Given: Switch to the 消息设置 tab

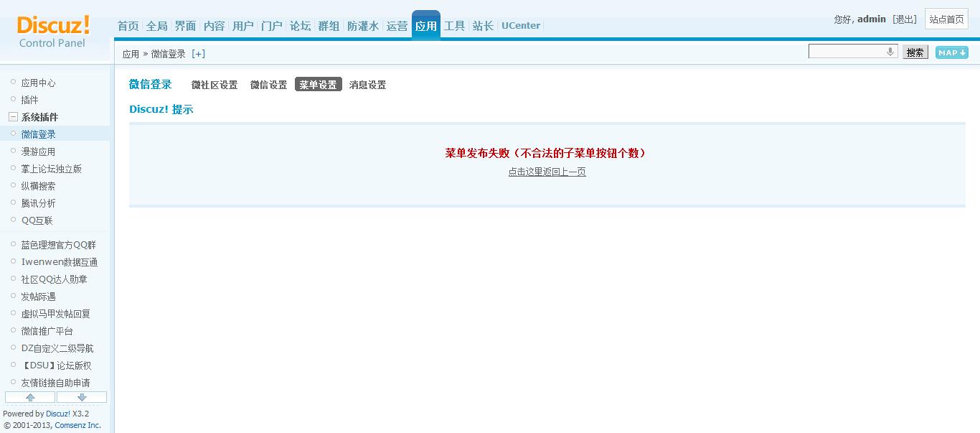Looking at the screenshot, I should pyautogui.click(x=367, y=85).
